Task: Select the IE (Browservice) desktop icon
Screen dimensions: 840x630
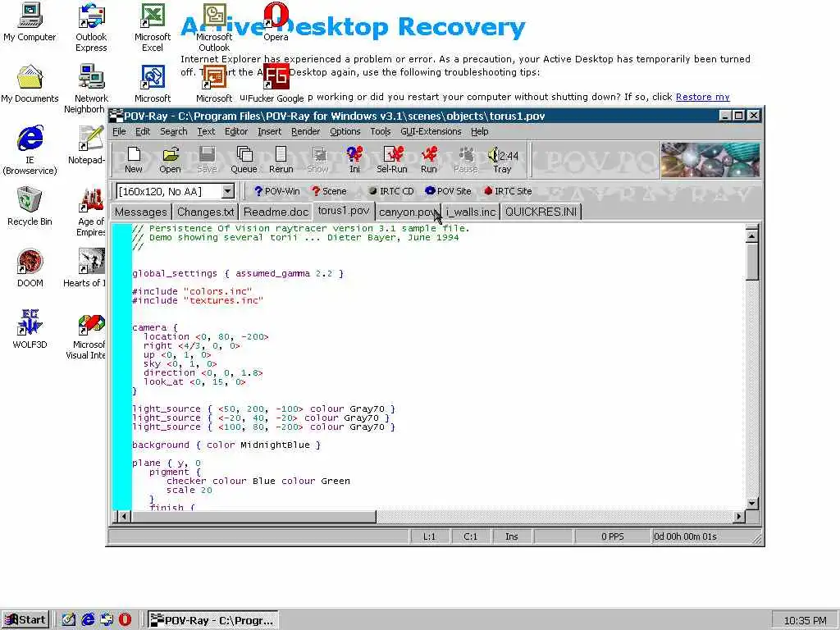Action: (30, 151)
